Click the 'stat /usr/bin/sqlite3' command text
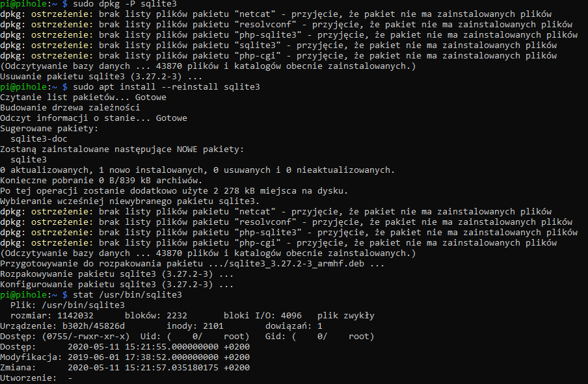 [x=127, y=295]
